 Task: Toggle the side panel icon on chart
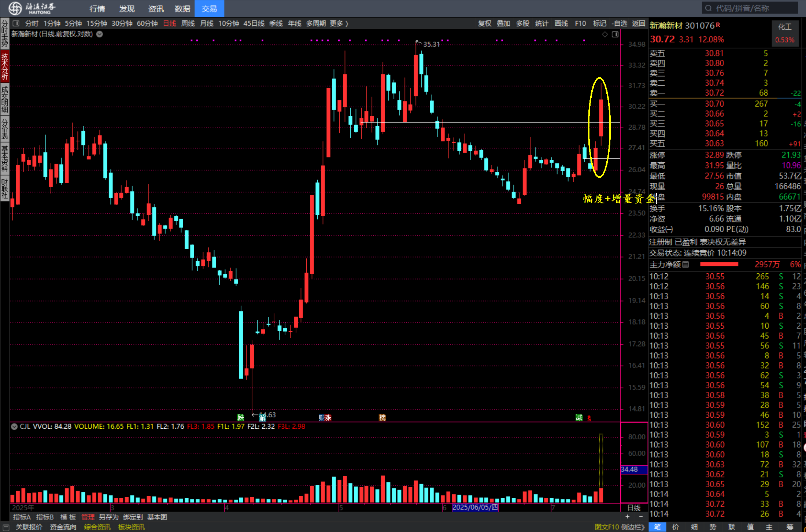[x=615, y=34]
